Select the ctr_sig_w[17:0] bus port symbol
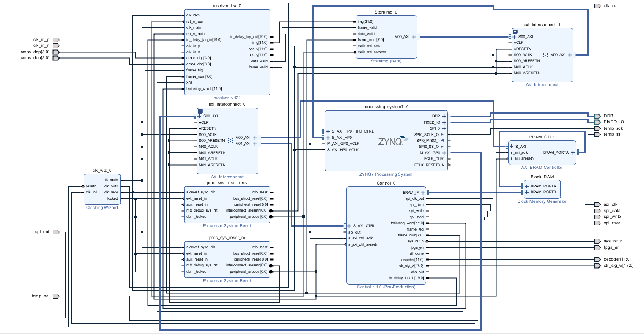Viewport: 644px width, 334px height. [597, 266]
